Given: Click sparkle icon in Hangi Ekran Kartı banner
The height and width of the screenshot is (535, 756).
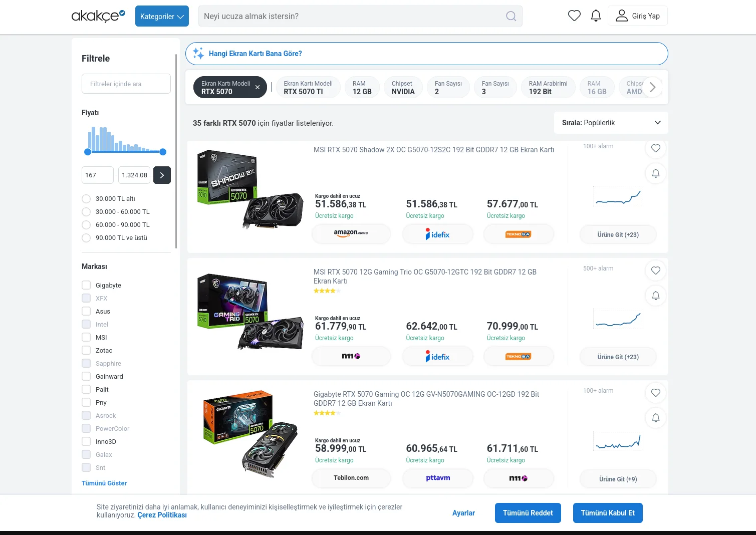Looking at the screenshot, I should click(198, 53).
